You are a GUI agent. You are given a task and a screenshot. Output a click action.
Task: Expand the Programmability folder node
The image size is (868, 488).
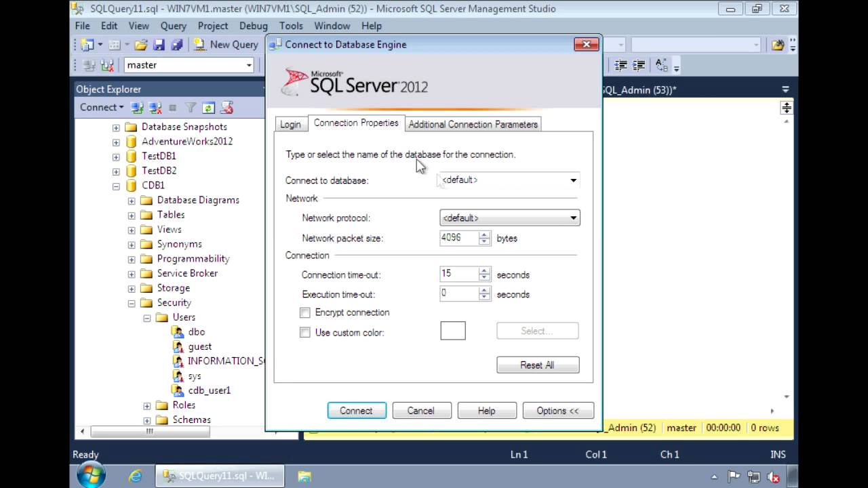[132, 260]
